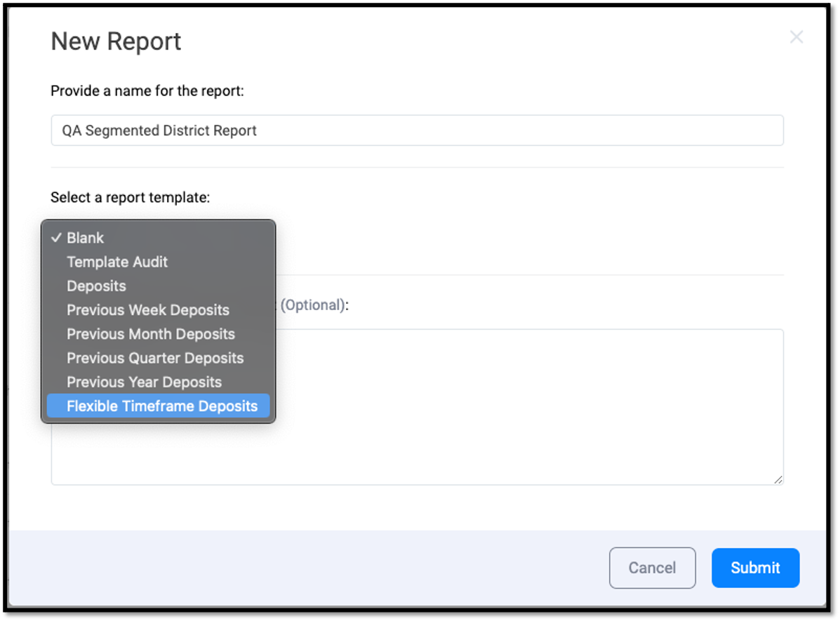Click the textarea resize handle
The height and width of the screenshot is (621, 840).
(778, 479)
